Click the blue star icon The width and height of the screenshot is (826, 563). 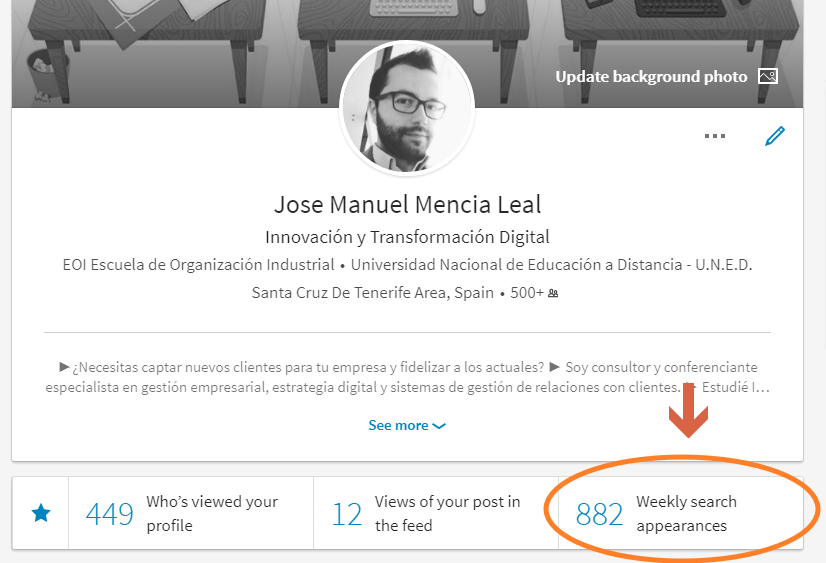[41, 513]
